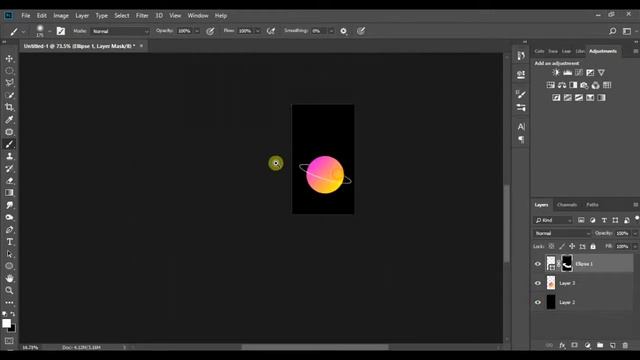
Task: Add a Channel Mixer adjustment
Action: (596, 85)
